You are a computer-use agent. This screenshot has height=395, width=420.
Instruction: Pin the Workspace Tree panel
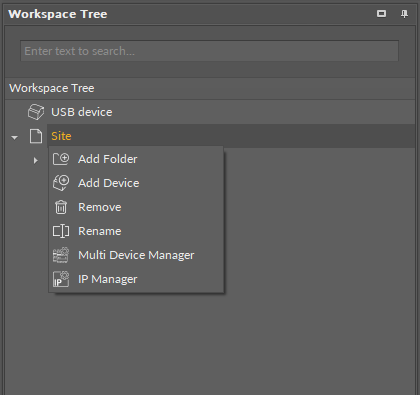point(404,14)
